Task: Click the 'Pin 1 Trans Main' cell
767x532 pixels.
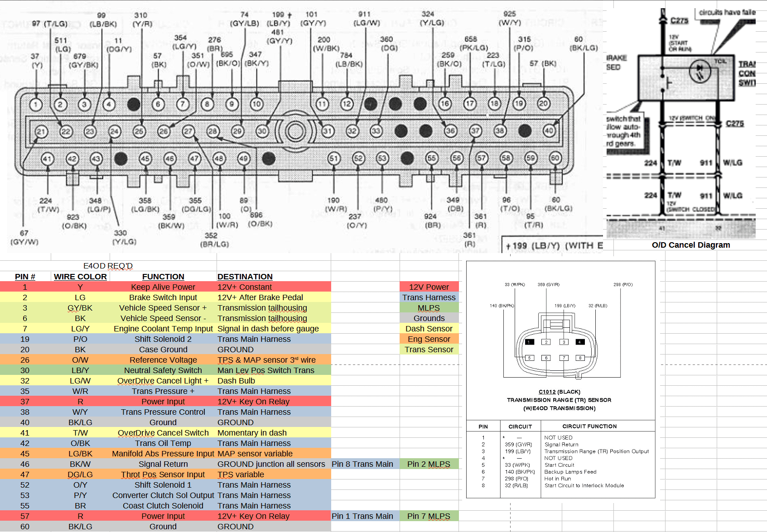Action: pyautogui.click(x=365, y=516)
